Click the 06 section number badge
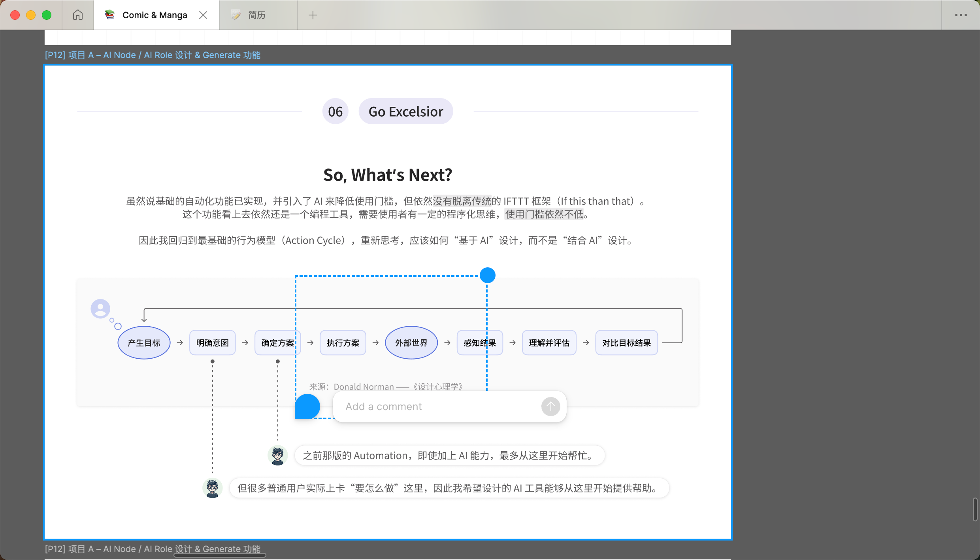The width and height of the screenshot is (980, 560). (x=335, y=112)
